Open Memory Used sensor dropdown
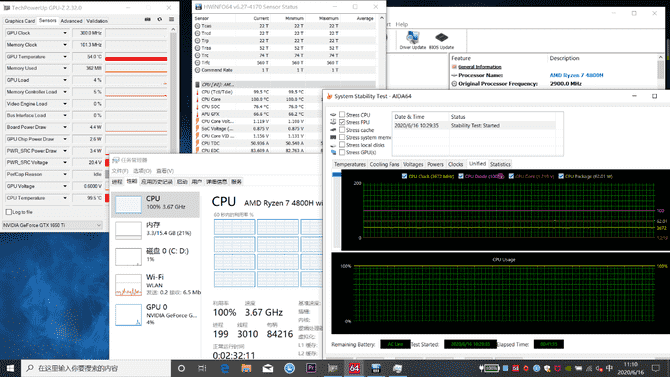Viewport: 670px width, 377px height. coord(65,68)
